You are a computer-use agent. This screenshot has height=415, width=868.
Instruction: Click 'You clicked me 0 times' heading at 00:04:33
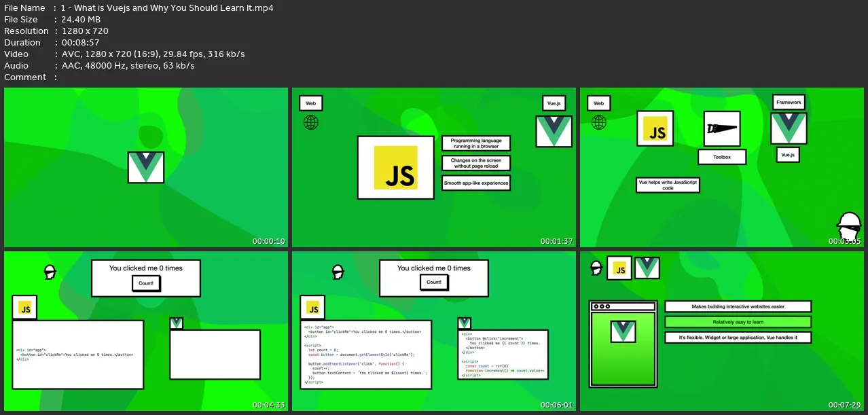[146, 268]
